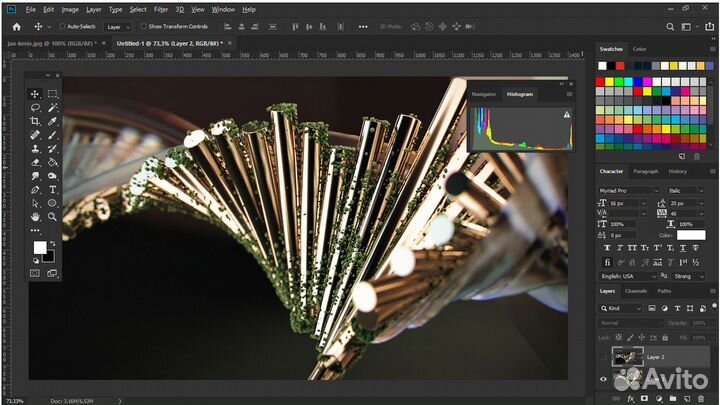Select the Horizontal Type tool
Viewport: 720px width, 405px height.
[52, 189]
